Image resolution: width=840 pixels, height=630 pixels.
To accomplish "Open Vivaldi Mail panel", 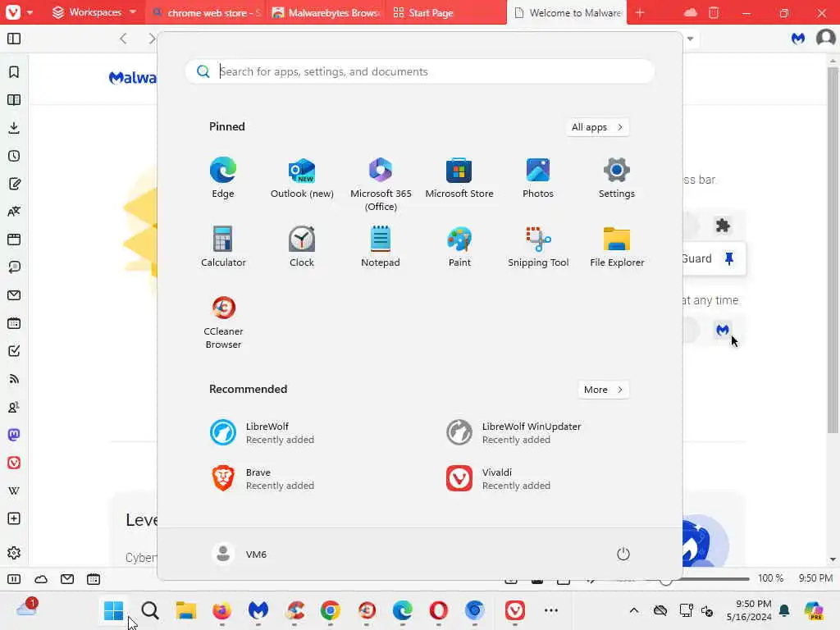I will 14,295.
